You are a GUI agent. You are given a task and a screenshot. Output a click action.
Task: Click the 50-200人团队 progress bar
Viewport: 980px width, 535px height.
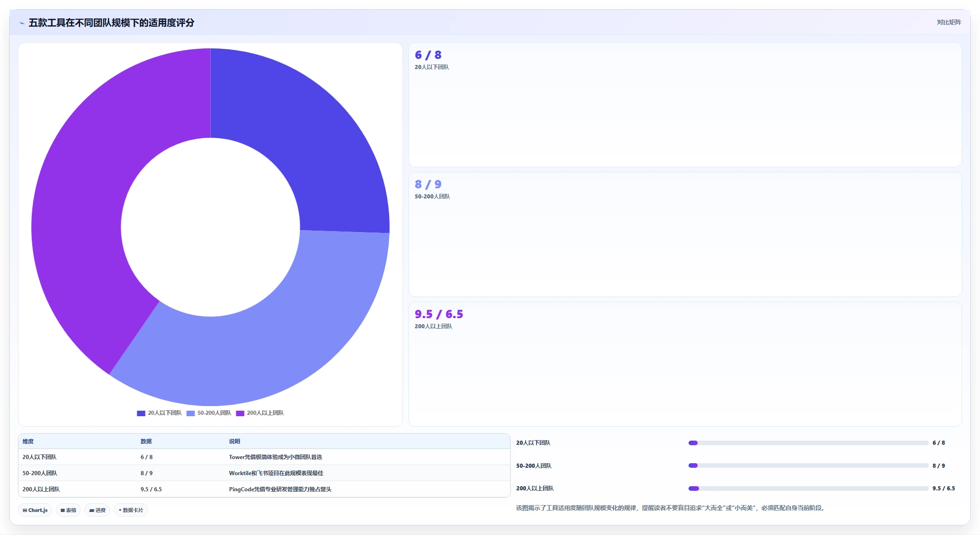click(x=808, y=465)
